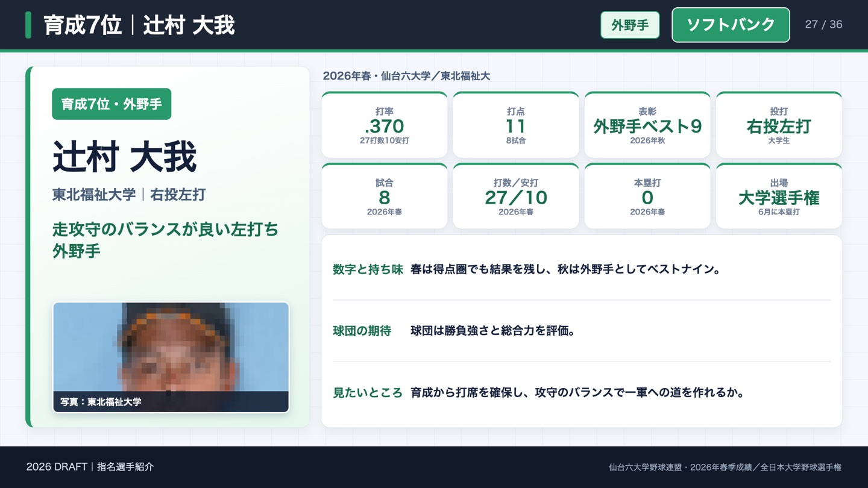This screenshot has height=488, width=868.
Task: Click the 球団の期待 row label
Action: 362,331
